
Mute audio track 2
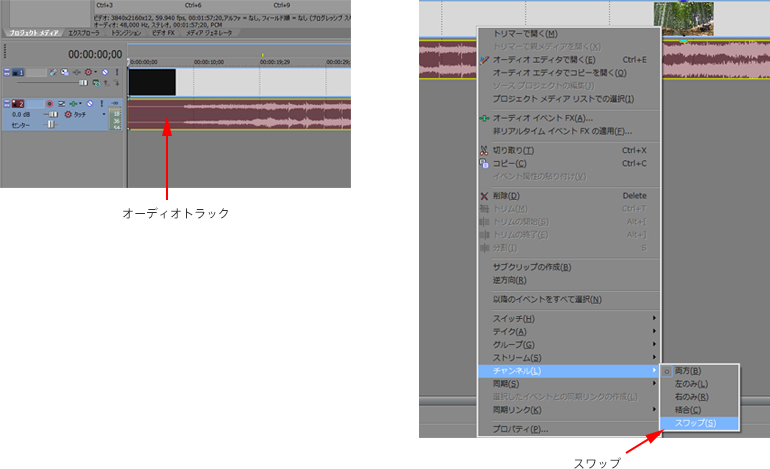point(90,103)
